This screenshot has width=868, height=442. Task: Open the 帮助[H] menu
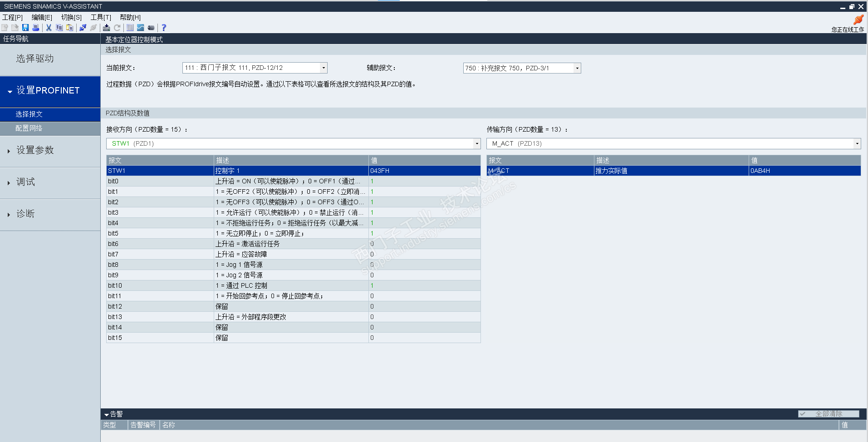point(130,17)
